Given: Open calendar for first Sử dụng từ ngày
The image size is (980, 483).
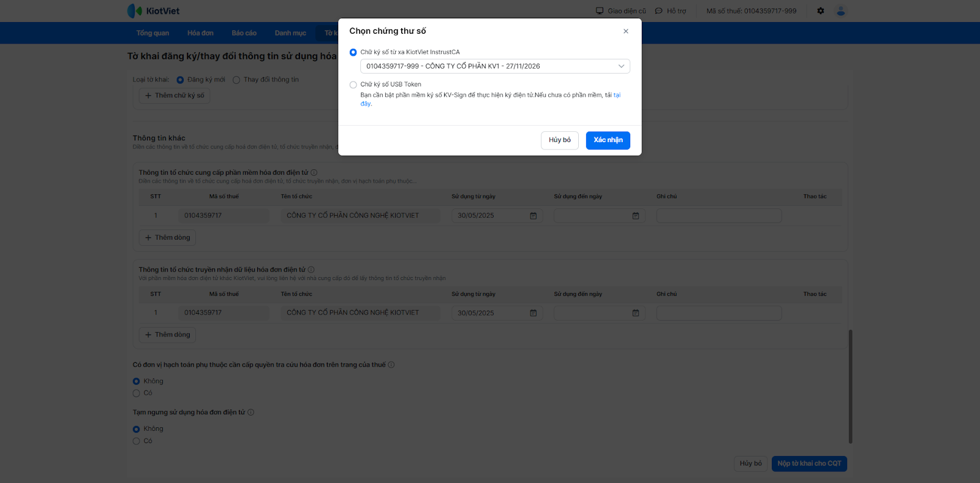Looking at the screenshot, I should [x=533, y=216].
